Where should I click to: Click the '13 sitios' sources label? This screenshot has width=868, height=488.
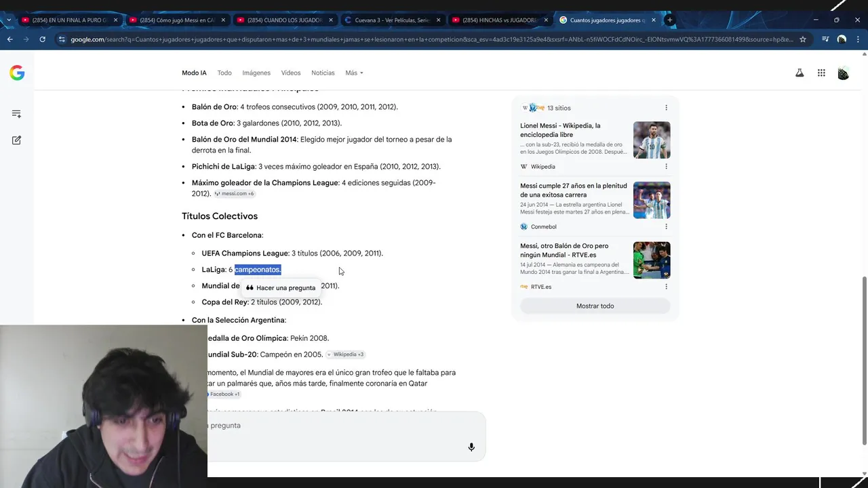click(559, 108)
